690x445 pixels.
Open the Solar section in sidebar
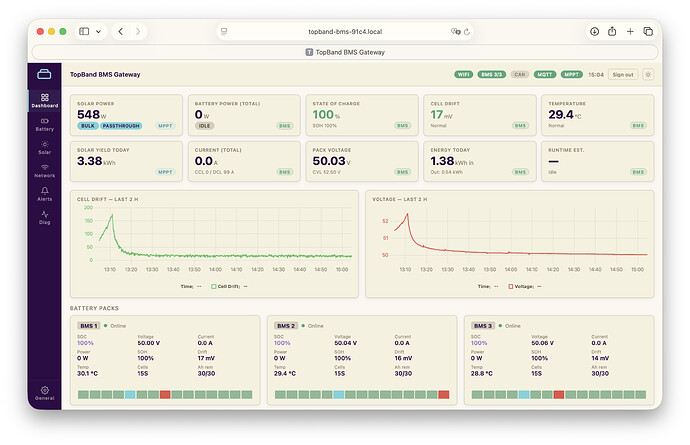click(44, 148)
